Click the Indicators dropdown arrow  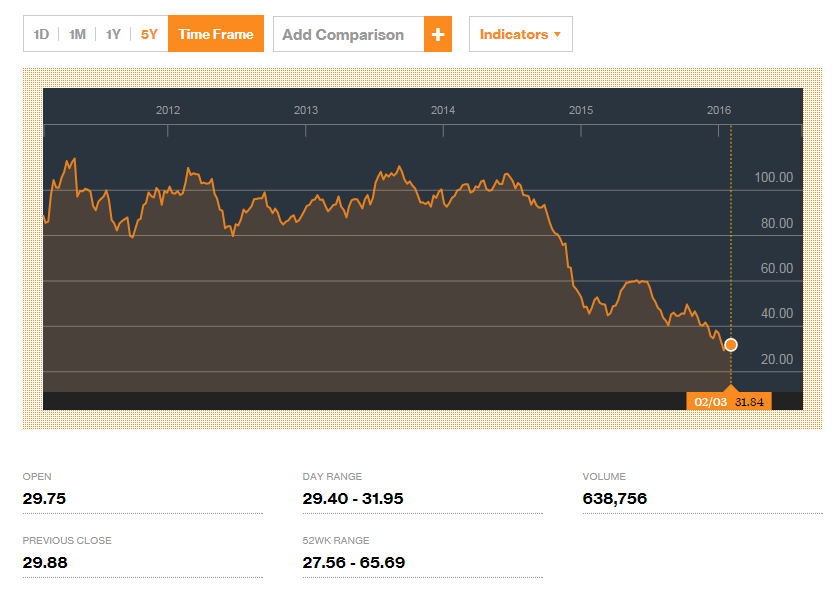(x=557, y=34)
